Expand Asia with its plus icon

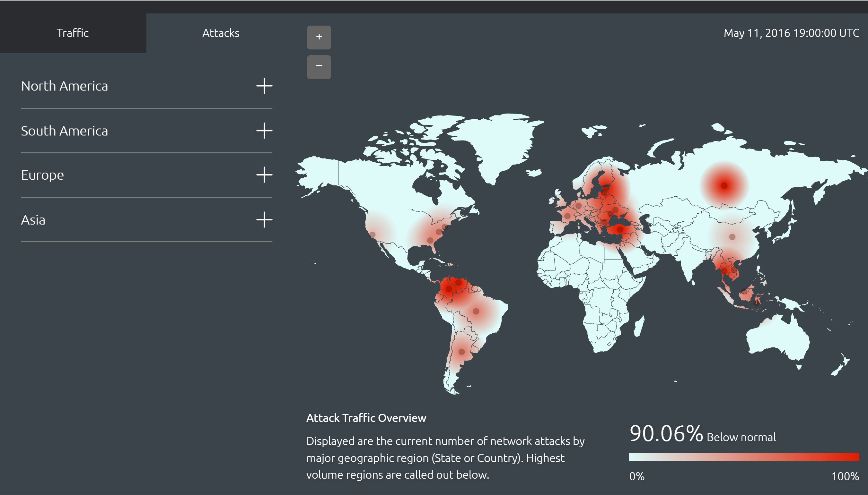coord(264,220)
